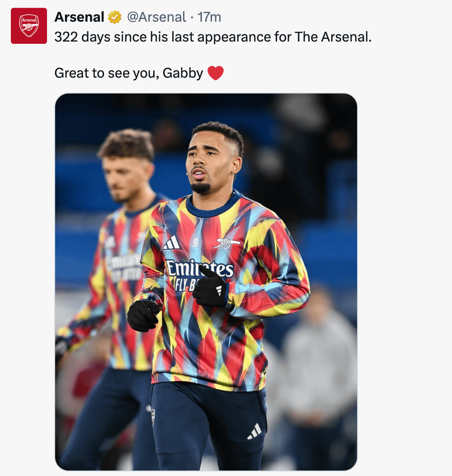The image size is (452, 476).
Task: Click the Adidas logo on the black glove
Action: tap(220, 290)
